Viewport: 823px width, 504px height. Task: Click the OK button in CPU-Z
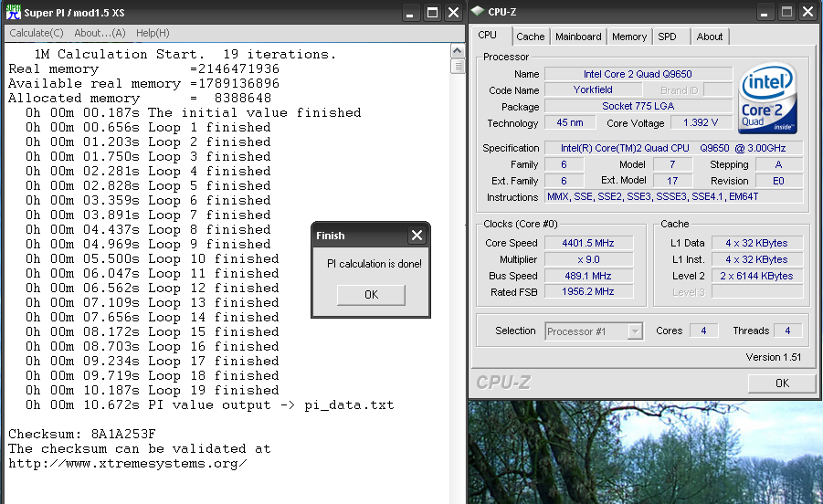click(782, 383)
